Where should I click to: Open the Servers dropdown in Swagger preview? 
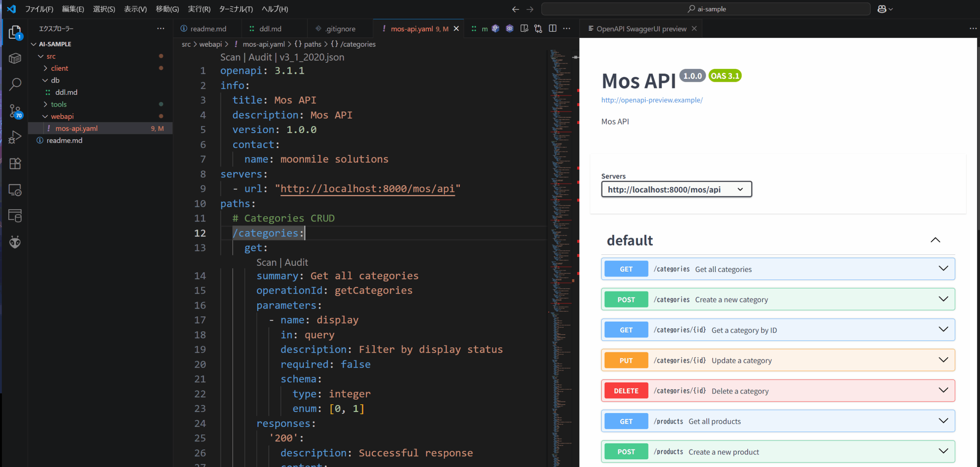(x=676, y=189)
